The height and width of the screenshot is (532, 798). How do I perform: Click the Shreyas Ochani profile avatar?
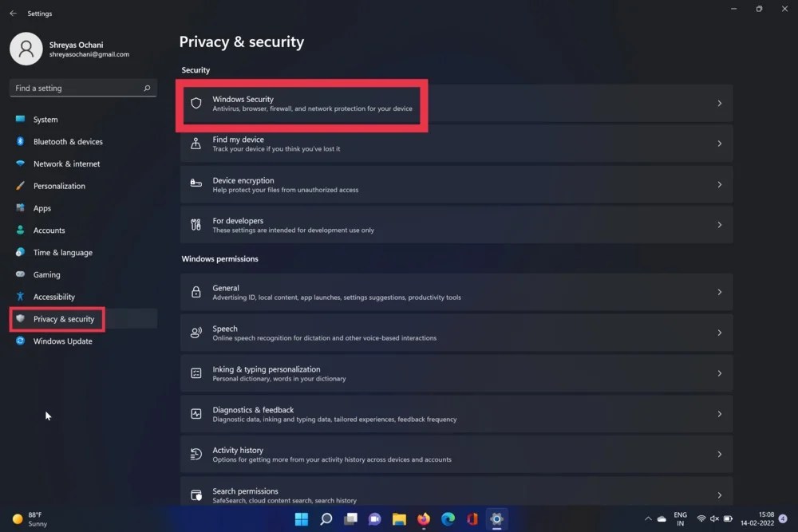tap(26, 48)
